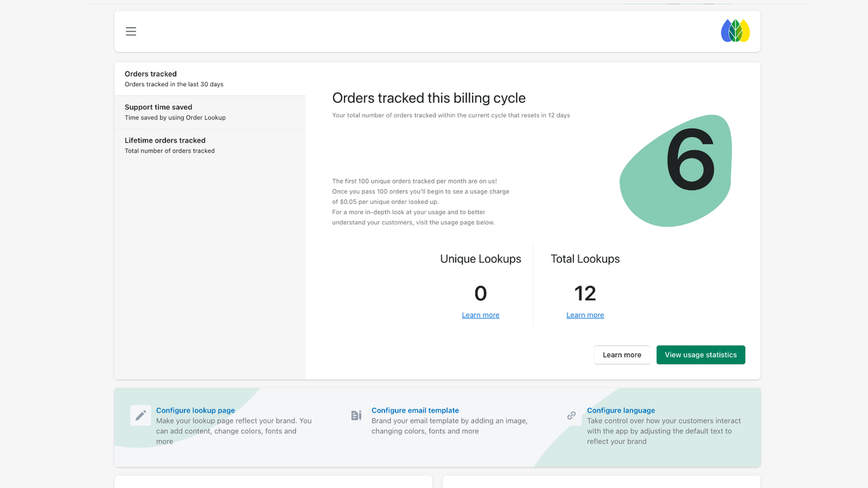Click the Take control over customers description

point(664,431)
